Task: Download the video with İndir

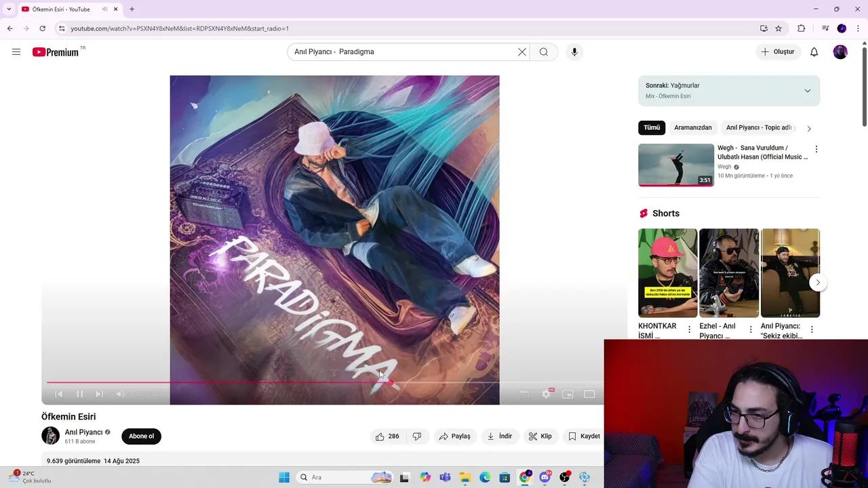Action: coord(500,436)
